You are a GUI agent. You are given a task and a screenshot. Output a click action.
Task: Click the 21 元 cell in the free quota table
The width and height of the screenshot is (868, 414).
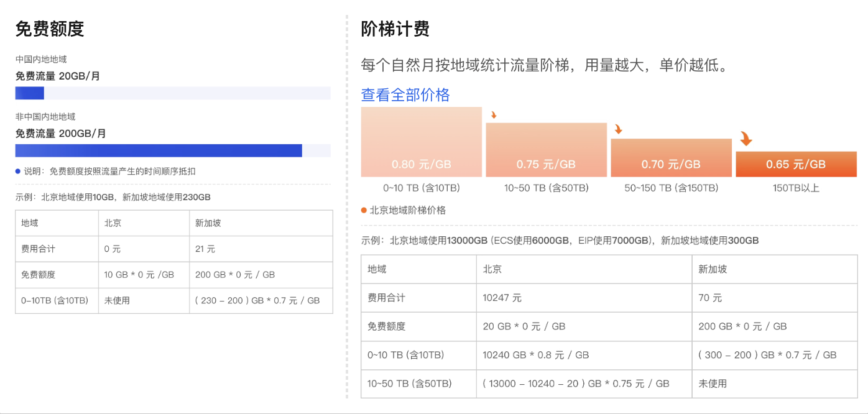point(205,249)
